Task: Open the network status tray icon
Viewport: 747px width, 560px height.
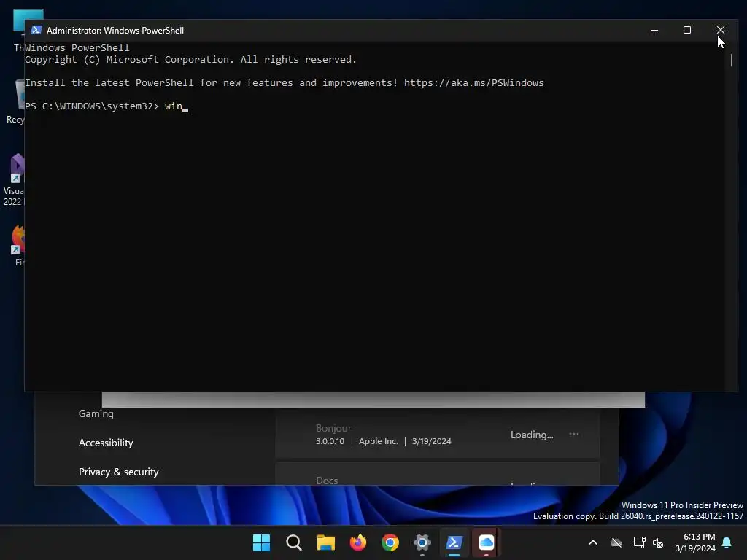Action: (639, 542)
